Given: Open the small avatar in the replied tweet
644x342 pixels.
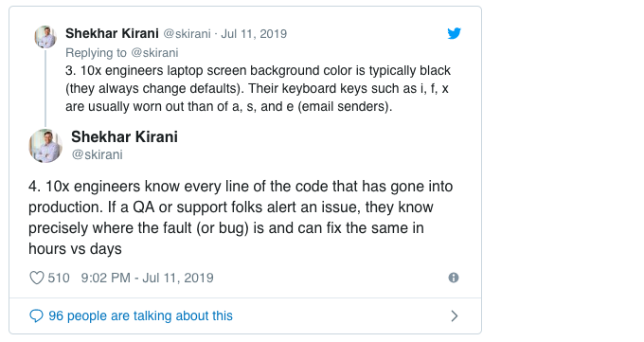Looking at the screenshot, I should point(45,37).
